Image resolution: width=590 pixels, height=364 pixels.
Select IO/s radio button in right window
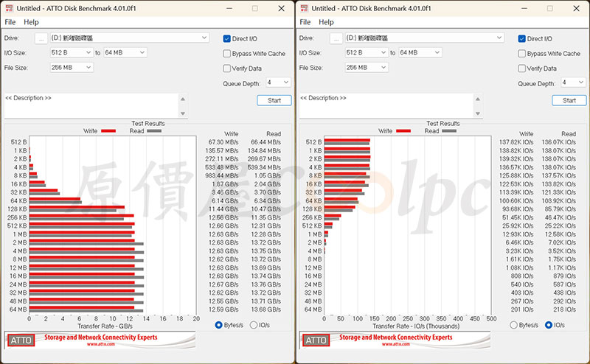pos(549,325)
